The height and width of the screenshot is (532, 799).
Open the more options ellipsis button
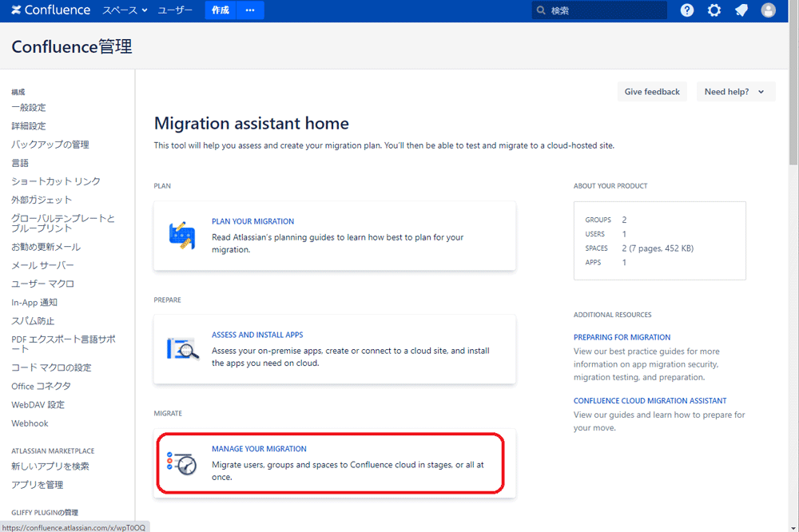click(249, 10)
